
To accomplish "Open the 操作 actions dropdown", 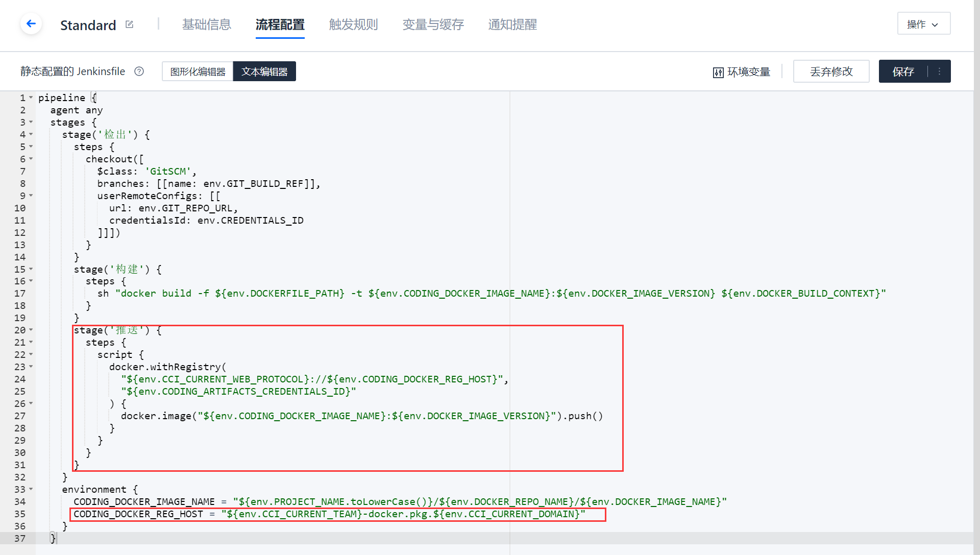I will tap(923, 24).
